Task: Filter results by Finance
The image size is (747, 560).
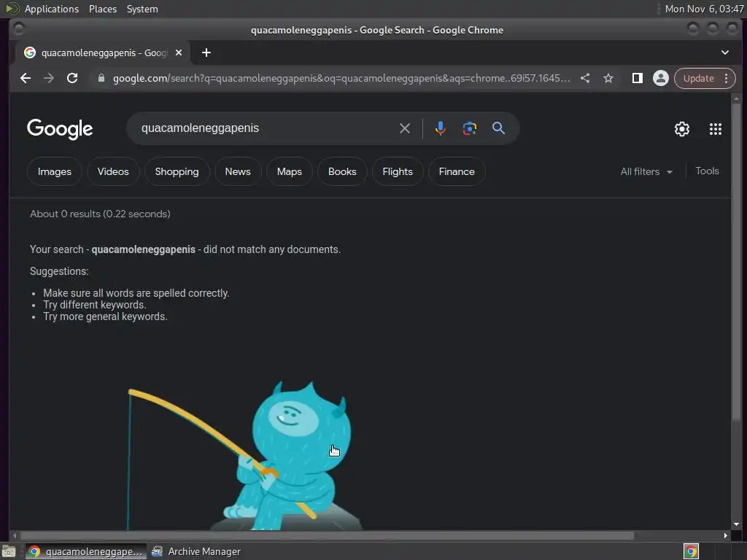Action: coord(457,171)
